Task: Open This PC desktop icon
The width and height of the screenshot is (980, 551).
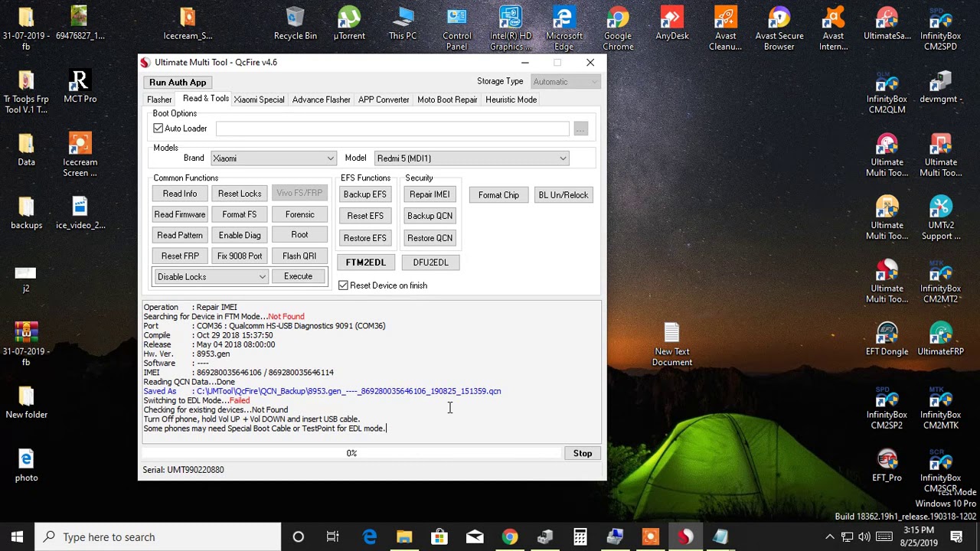Action: pyautogui.click(x=403, y=23)
